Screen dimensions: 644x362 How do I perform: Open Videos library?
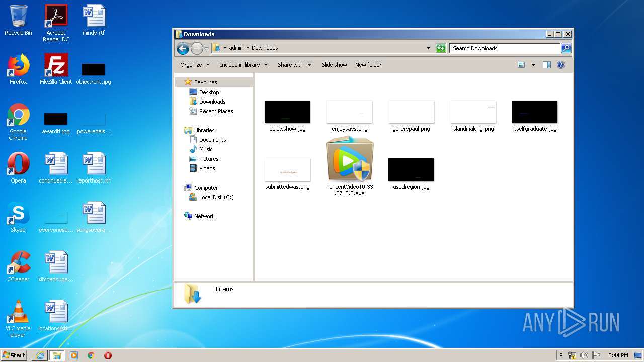click(x=207, y=168)
